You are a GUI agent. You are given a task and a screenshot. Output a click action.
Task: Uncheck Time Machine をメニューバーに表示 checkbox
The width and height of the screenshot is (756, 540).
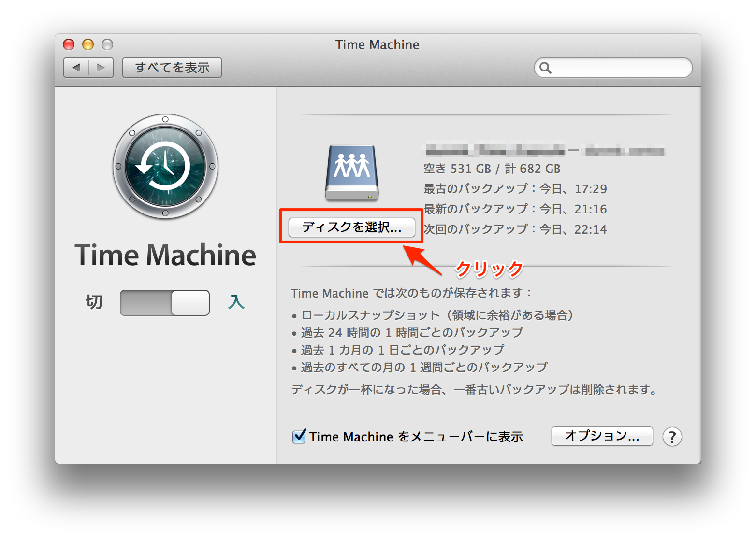click(299, 436)
